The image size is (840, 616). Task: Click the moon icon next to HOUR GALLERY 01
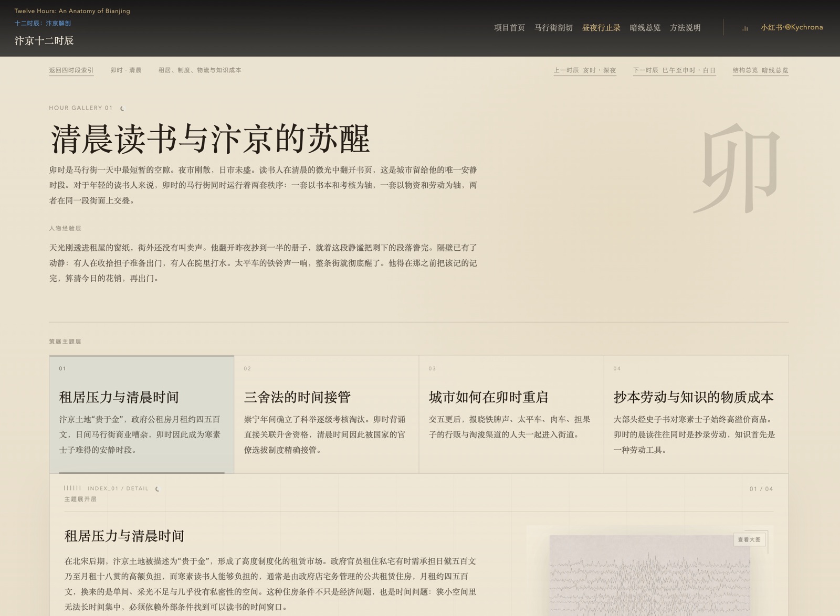[122, 109]
